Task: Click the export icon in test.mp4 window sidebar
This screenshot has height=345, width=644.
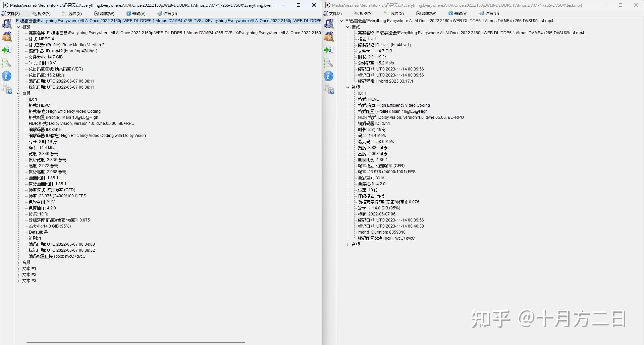Action: [x=329, y=50]
